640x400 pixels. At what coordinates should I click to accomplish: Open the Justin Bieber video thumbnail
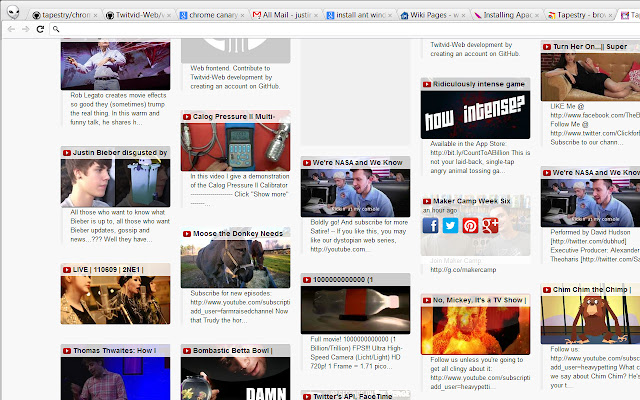[116, 183]
